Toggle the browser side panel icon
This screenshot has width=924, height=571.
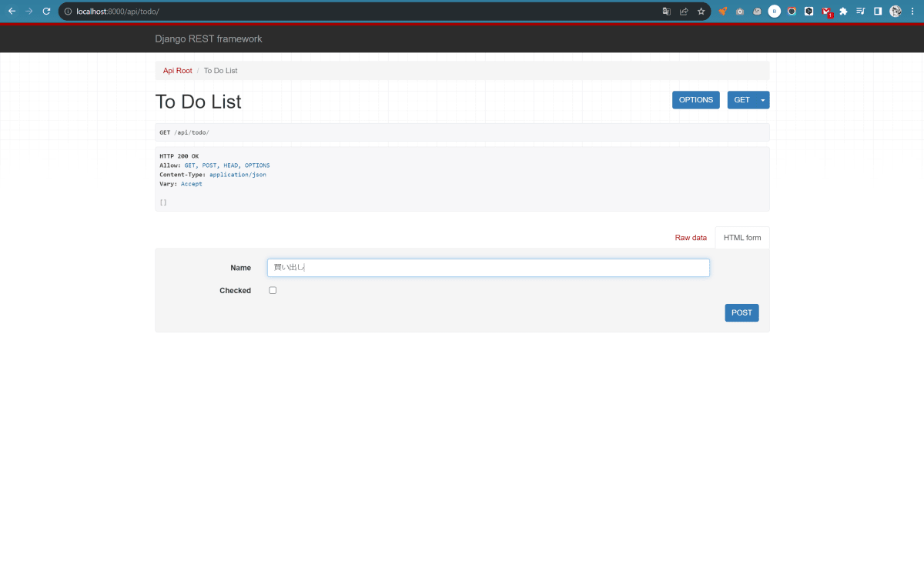(878, 12)
